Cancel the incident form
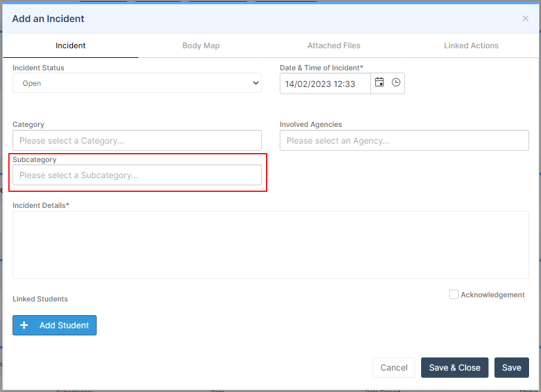541x392 pixels. pyautogui.click(x=394, y=368)
